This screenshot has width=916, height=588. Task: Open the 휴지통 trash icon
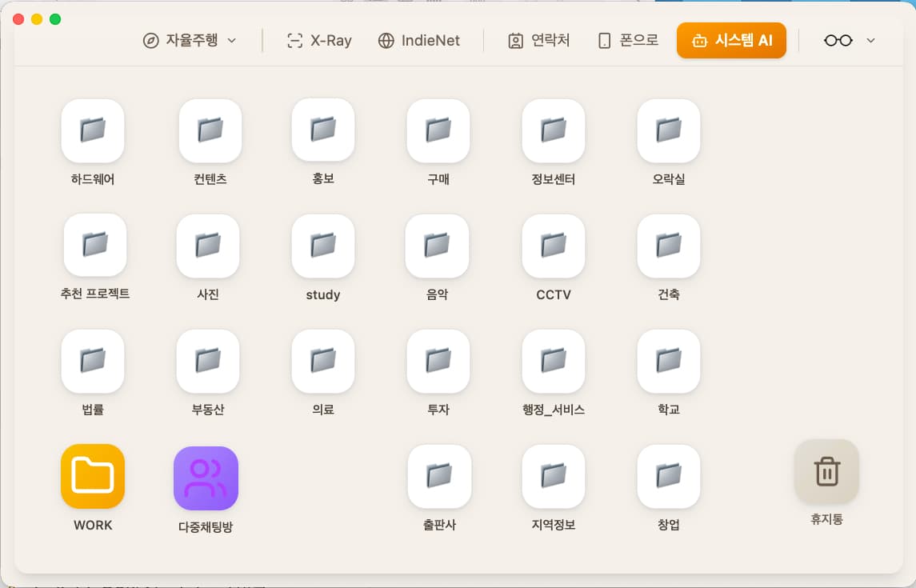tap(826, 472)
